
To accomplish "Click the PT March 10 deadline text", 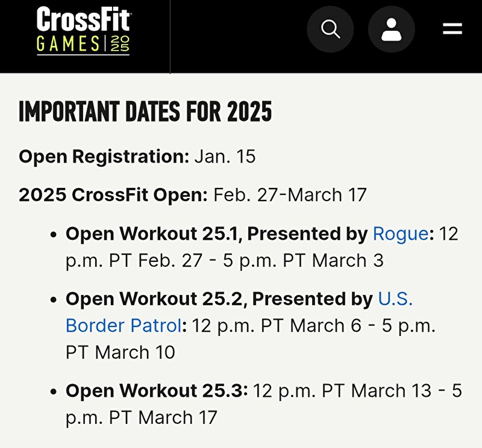I will click(120, 352).
